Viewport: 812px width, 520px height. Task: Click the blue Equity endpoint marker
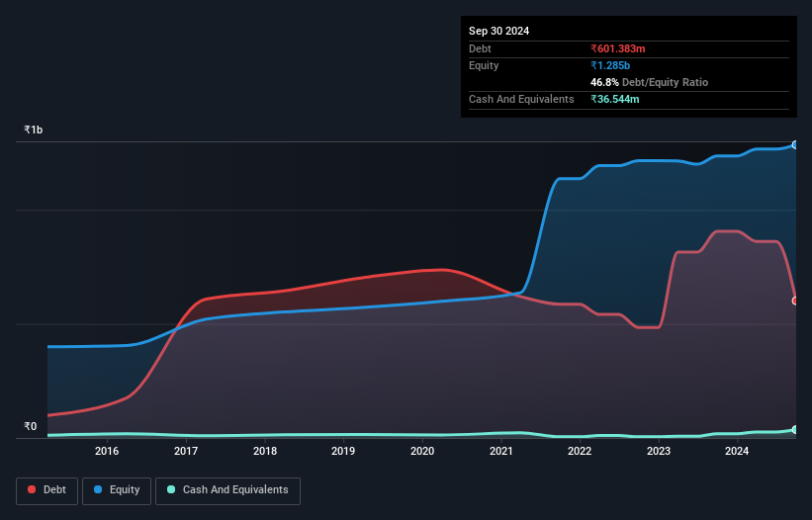795,145
